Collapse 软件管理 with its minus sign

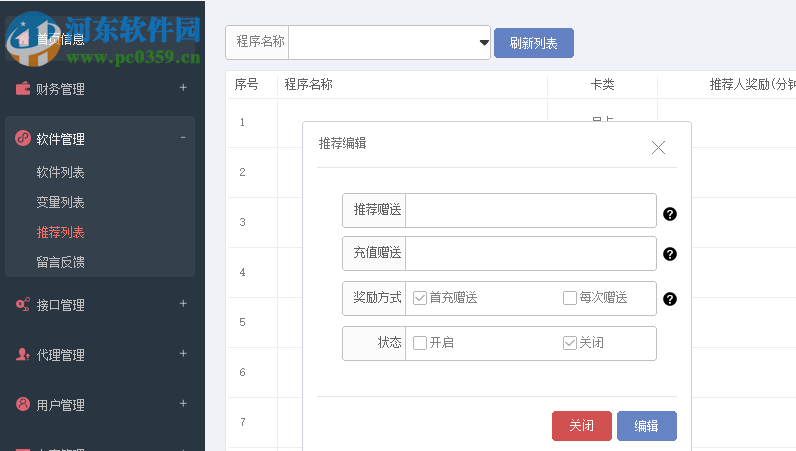pyautogui.click(x=183, y=137)
